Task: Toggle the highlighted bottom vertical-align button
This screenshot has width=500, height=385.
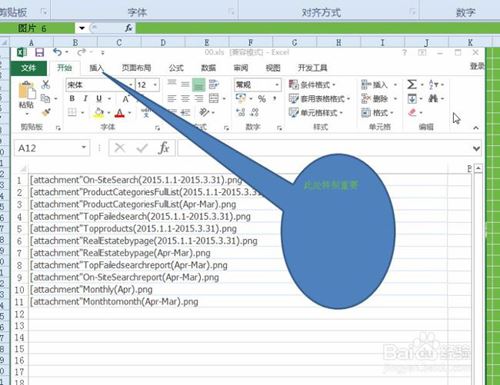Action: point(199,84)
